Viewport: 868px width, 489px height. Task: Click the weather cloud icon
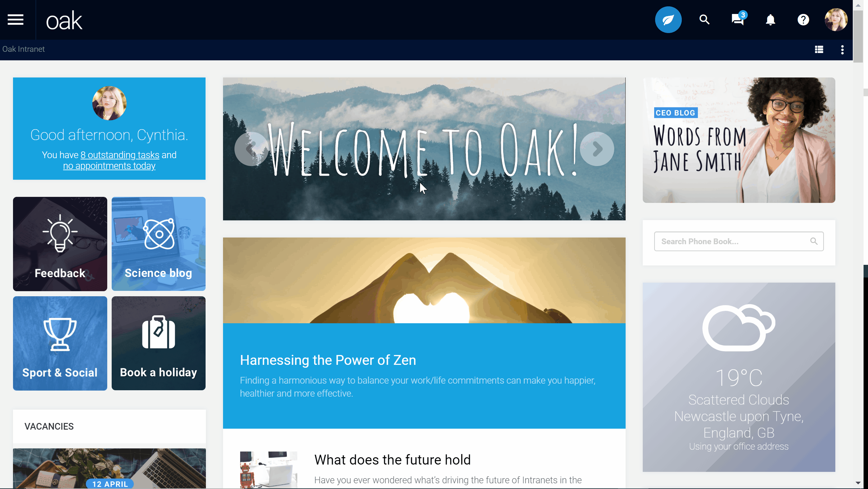739,327
